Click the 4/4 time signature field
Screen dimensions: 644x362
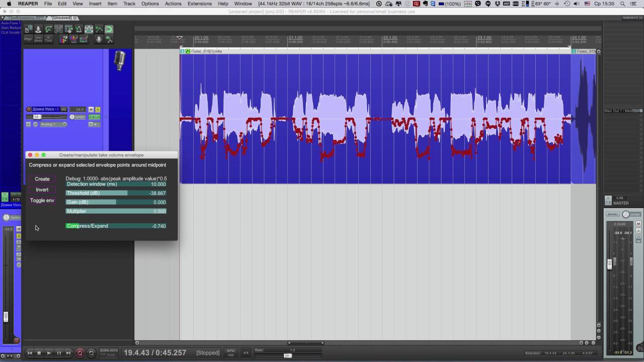tap(246, 352)
